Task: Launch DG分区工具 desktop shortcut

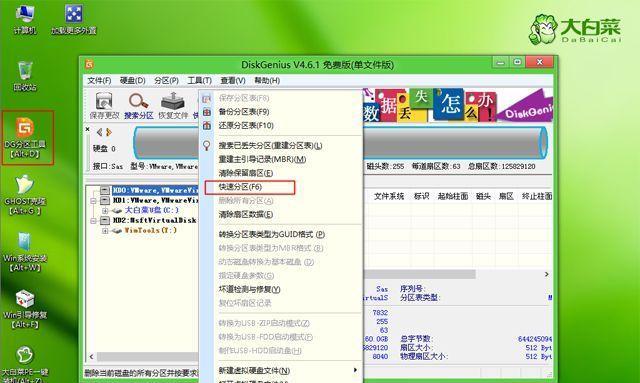Action: pos(25,138)
